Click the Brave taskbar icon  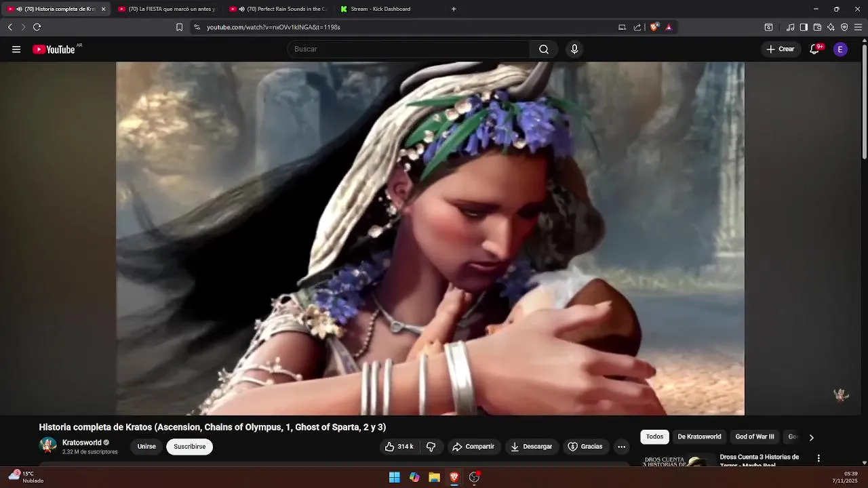tap(454, 477)
